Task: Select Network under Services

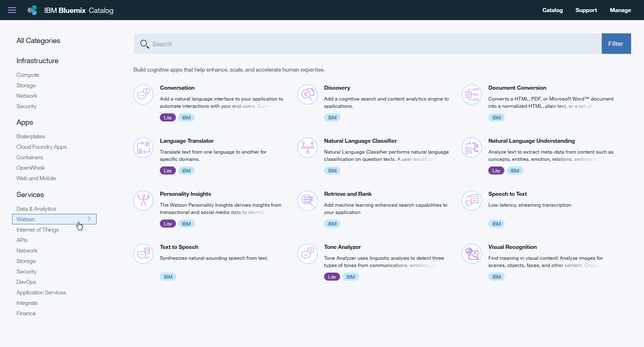Action: point(27,250)
